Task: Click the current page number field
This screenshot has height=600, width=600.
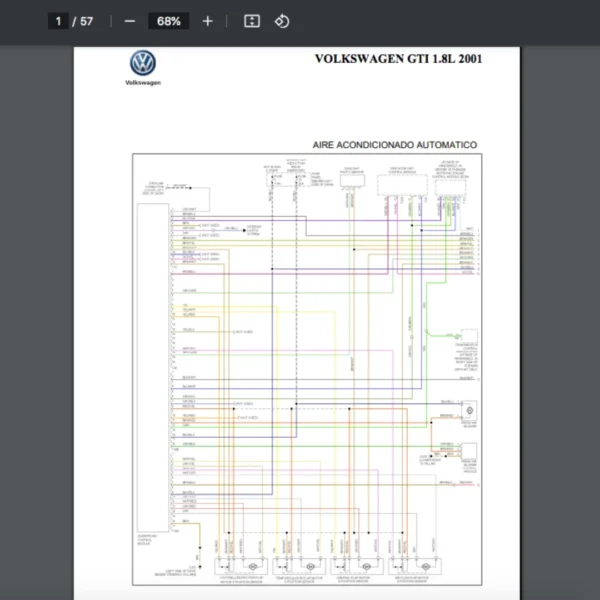Action: coord(59,21)
